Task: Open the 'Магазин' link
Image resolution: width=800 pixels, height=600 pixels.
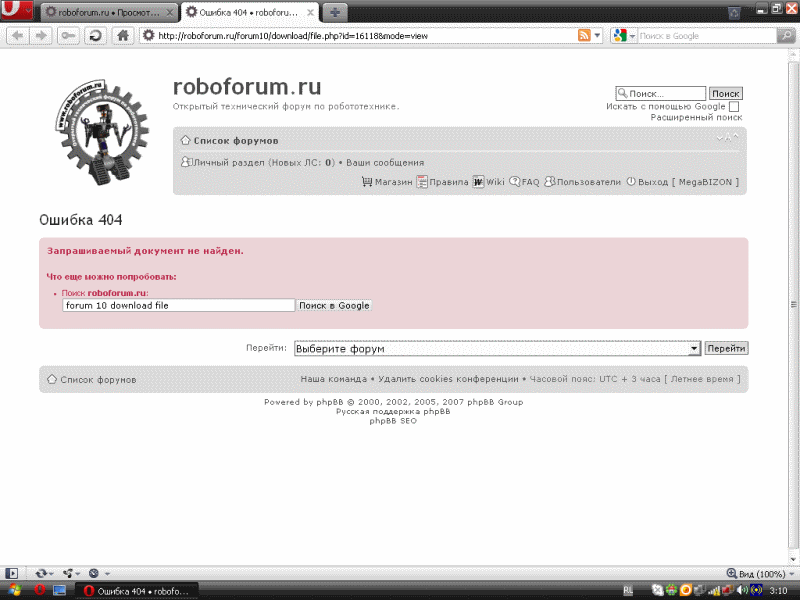Action: click(387, 182)
